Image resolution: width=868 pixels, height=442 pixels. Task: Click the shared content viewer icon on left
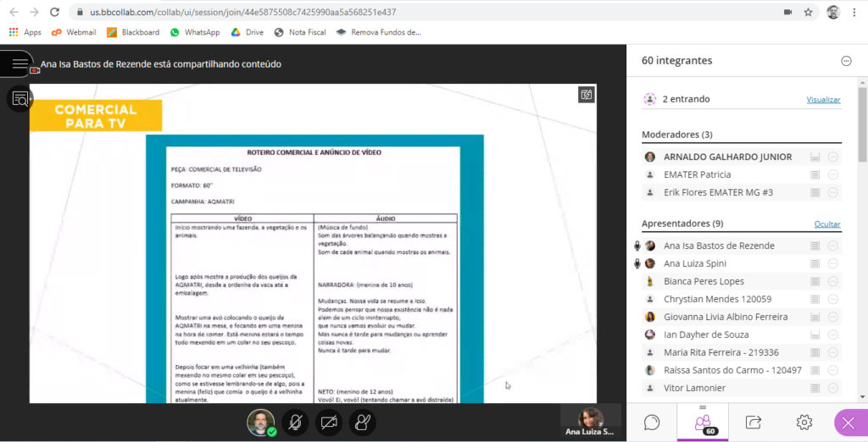19,99
